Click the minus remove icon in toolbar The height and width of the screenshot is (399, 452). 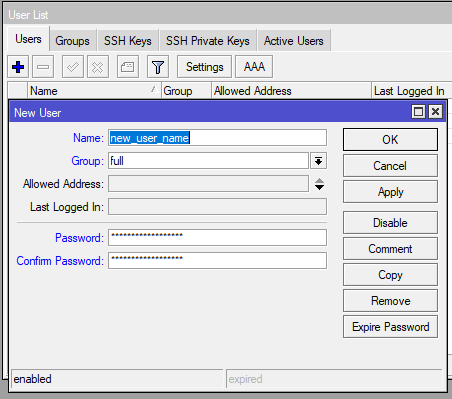43,67
